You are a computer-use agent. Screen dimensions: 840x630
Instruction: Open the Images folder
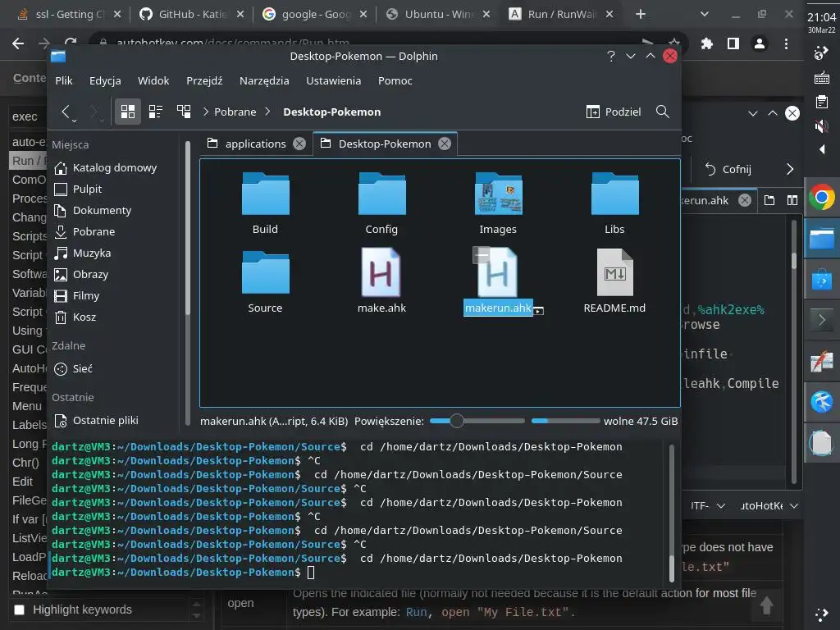pyautogui.click(x=498, y=203)
